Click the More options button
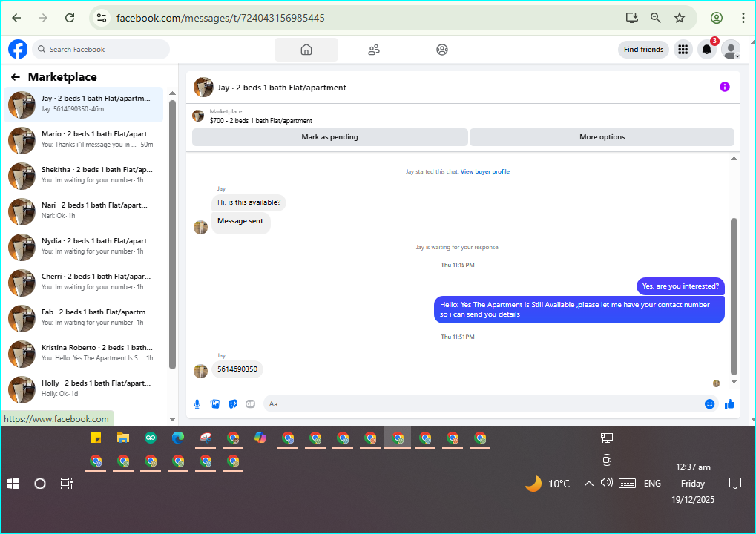This screenshot has height=534, width=756. coord(602,137)
